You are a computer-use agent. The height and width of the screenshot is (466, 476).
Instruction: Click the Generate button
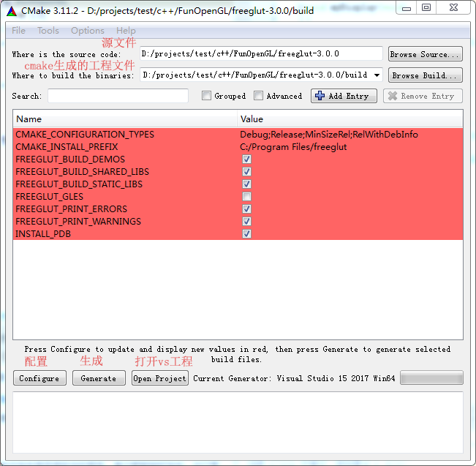(x=99, y=378)
